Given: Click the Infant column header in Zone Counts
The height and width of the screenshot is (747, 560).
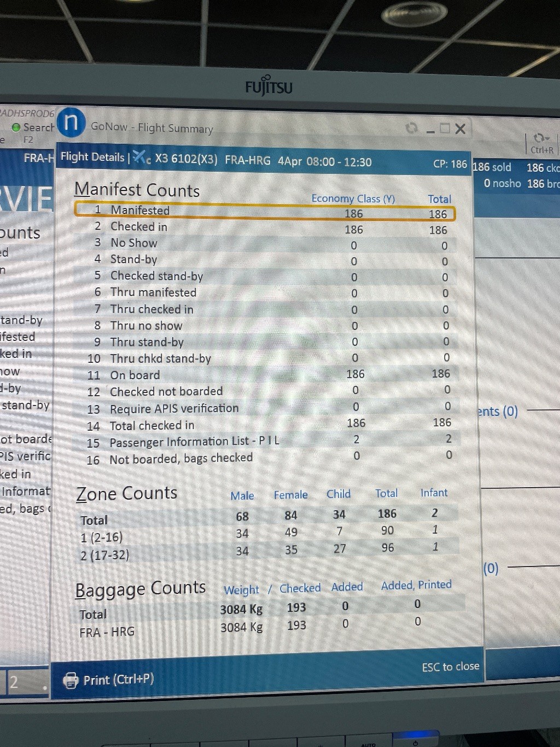Looking at the screenshot, I should [x=434, y=493].
